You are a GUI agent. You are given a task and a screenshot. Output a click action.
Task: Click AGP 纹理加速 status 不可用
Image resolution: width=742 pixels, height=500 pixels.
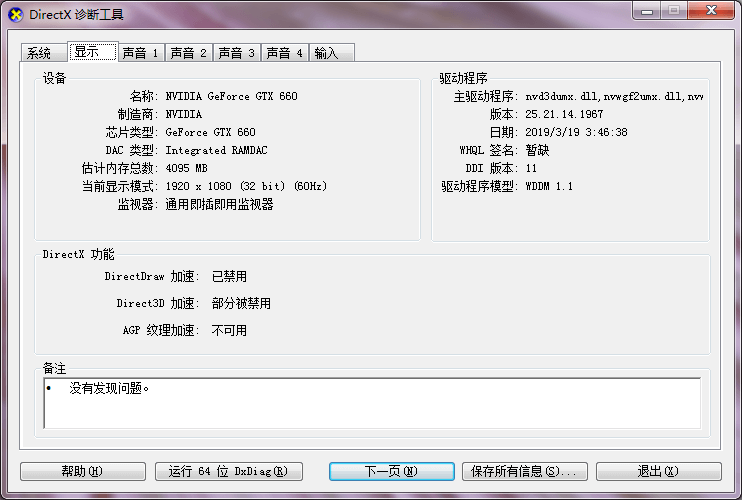[229, 330]
